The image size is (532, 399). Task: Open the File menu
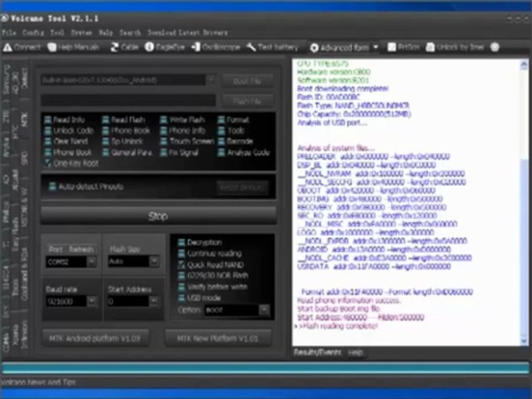pos(9,33)
